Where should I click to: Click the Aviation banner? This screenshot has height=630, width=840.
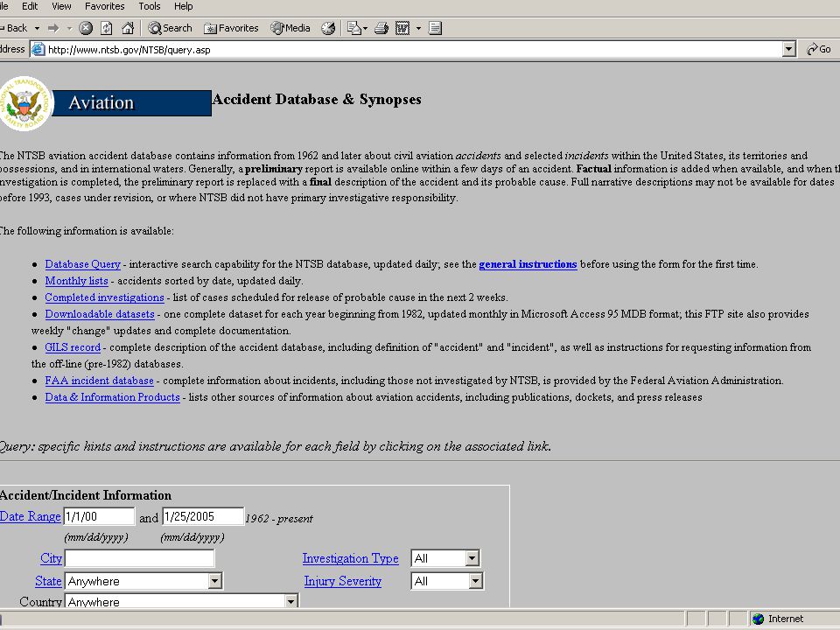click(x=132, y=103)
